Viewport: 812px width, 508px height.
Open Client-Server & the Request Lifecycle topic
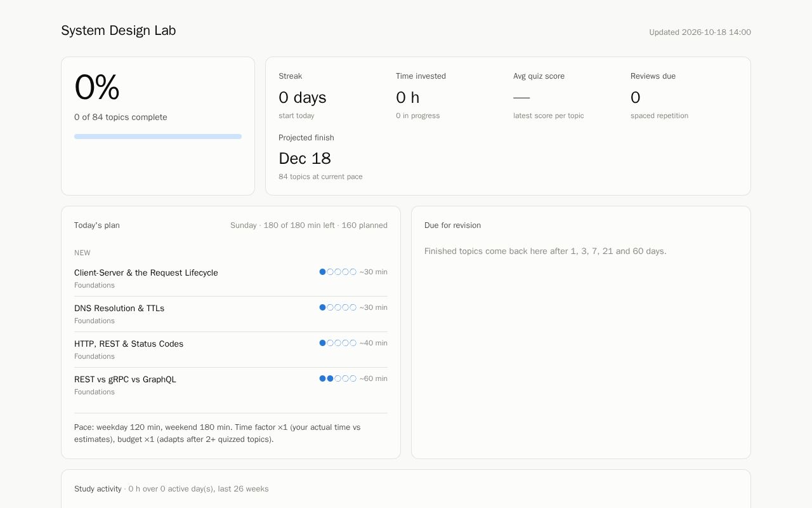(146, 272)
